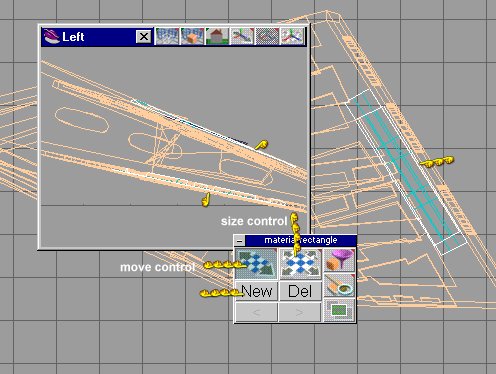Viewport: 496px width, 374px height.
Task: Go to previous rectangle with < button
Action: pyautogui.click(x=256, y=312)
